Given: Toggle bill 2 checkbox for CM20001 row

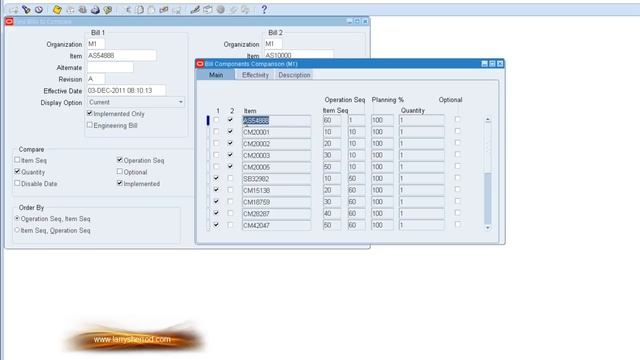Looking at the screenshot, I should 230,132.
